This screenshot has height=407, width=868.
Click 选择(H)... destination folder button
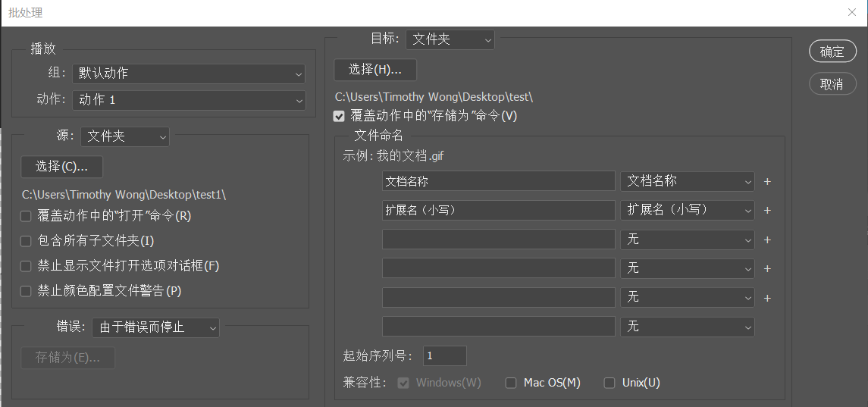(375, 70)
